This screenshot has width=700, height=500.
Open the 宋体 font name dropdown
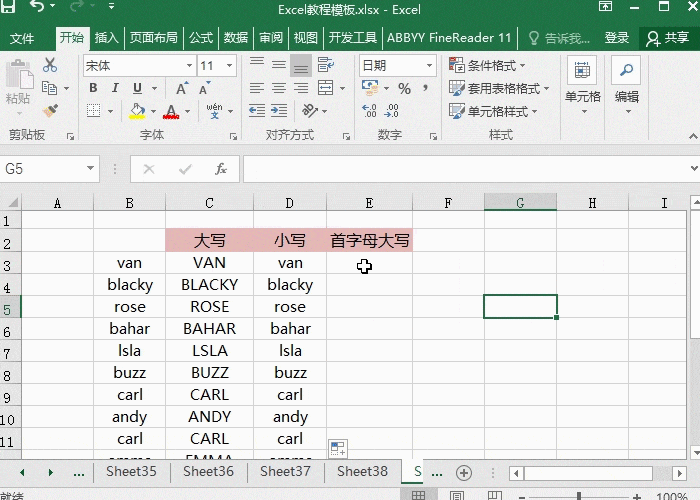click(189, 66)
